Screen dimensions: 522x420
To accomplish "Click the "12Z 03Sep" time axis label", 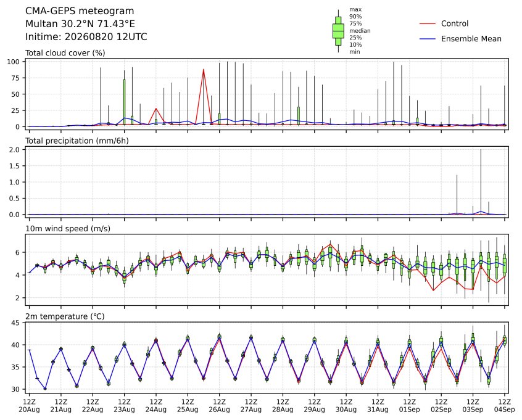I will (x=473, y=406).
